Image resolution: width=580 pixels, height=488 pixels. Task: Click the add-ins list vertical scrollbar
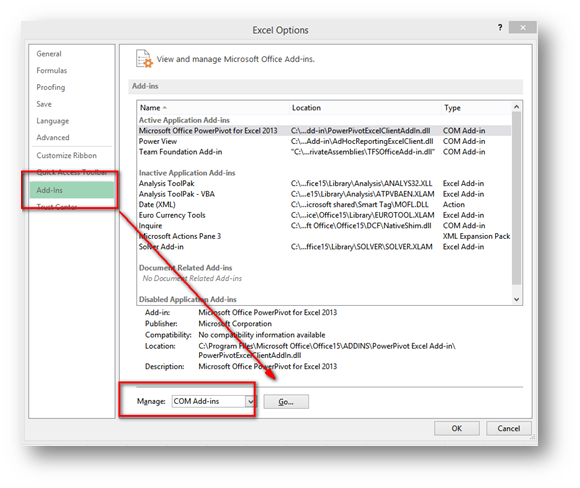point(516,198)
